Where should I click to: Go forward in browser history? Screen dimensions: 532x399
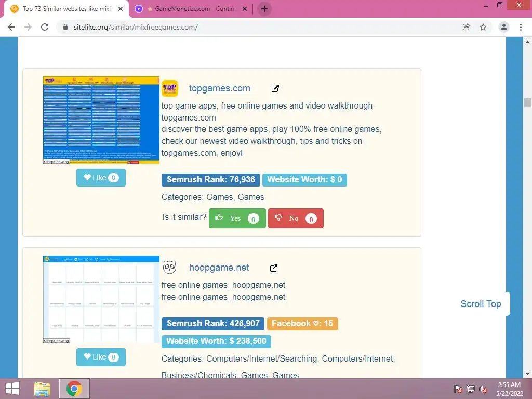pyautogui.click(x=28, y=27)
